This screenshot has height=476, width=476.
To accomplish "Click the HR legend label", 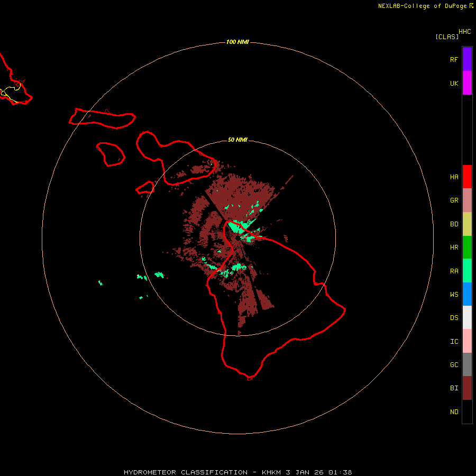I will [x=454, y=248].
